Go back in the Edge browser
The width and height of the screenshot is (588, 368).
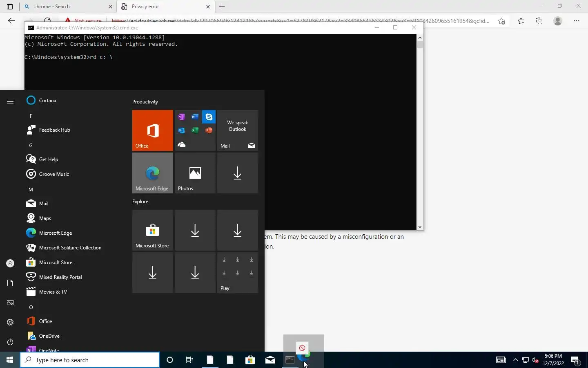tap(11, 21)
